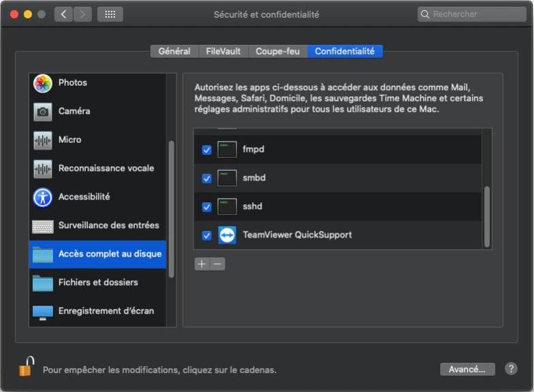Switch to the FileVault tab
This screenshot has width=534, height=392.
(223, 52)
